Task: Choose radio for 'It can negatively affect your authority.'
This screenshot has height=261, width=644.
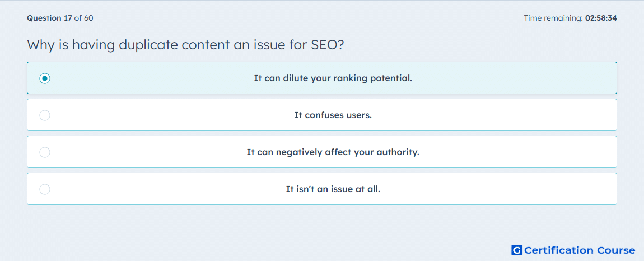Action: [45, 152]
